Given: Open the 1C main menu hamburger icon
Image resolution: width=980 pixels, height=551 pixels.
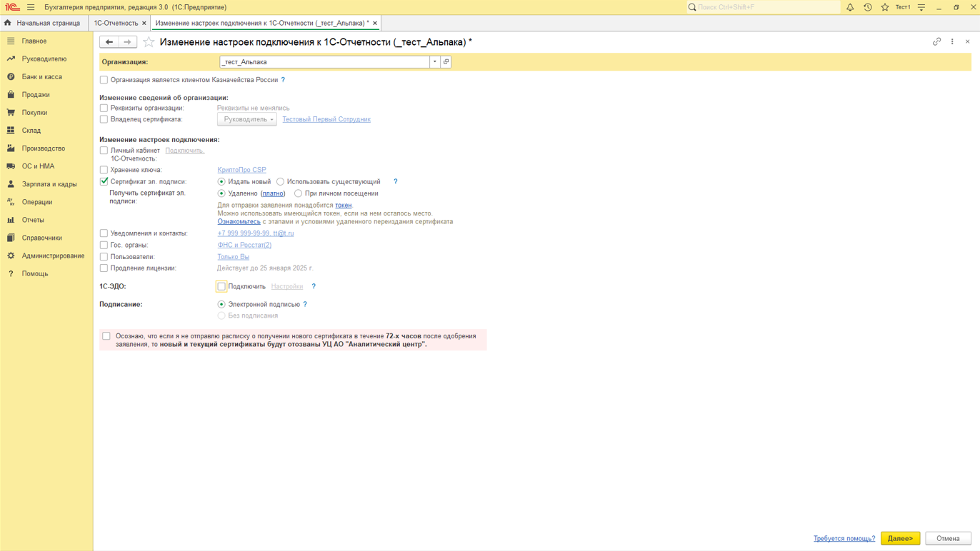Looking at the screenshot, I should pos(31,7).
